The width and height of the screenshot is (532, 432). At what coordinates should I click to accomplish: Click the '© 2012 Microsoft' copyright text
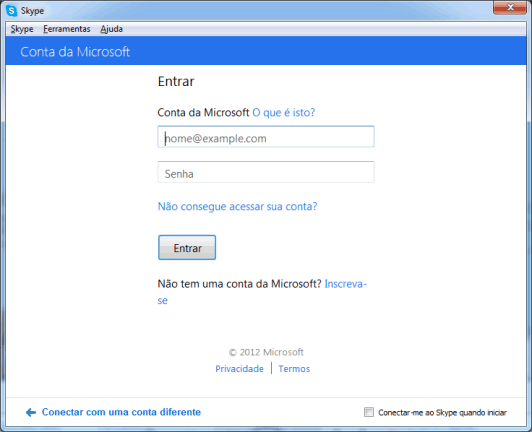266,352
